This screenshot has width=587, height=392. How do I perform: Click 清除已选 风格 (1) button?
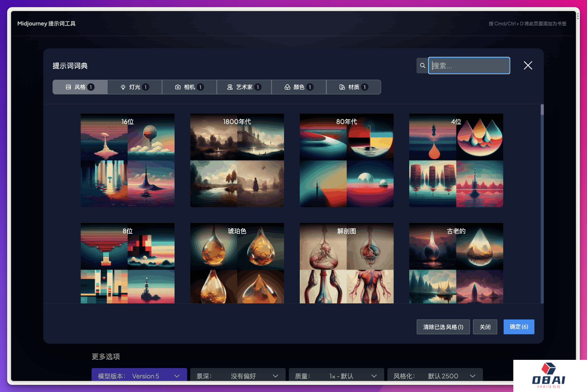443,327
